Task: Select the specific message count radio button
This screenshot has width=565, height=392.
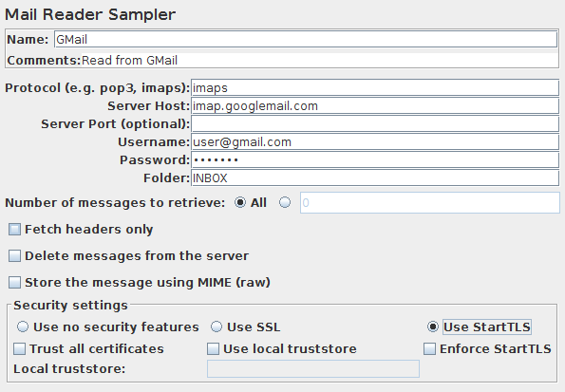Action: tap(285, 202)
